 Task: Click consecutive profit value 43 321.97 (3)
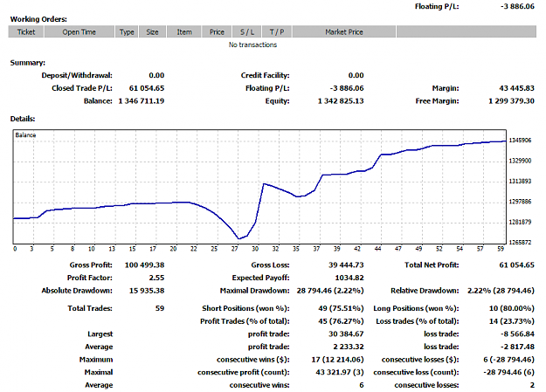[340, 372]
